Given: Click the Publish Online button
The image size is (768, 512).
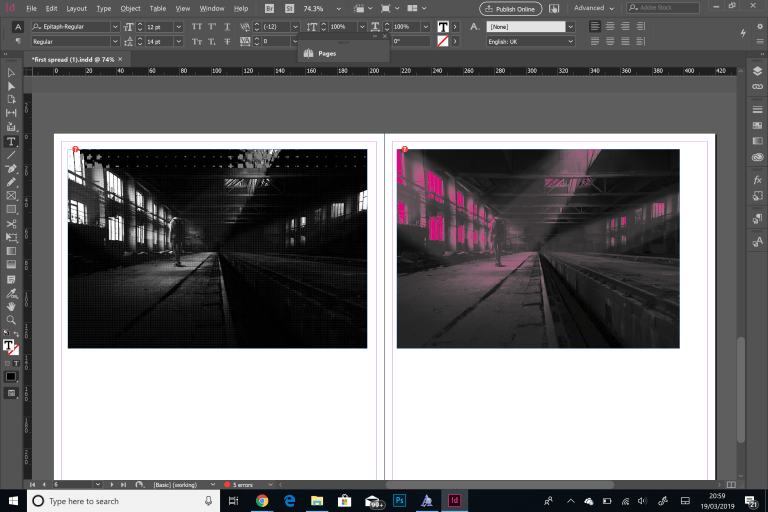Looking at the screenshot, I should point(513,8).
